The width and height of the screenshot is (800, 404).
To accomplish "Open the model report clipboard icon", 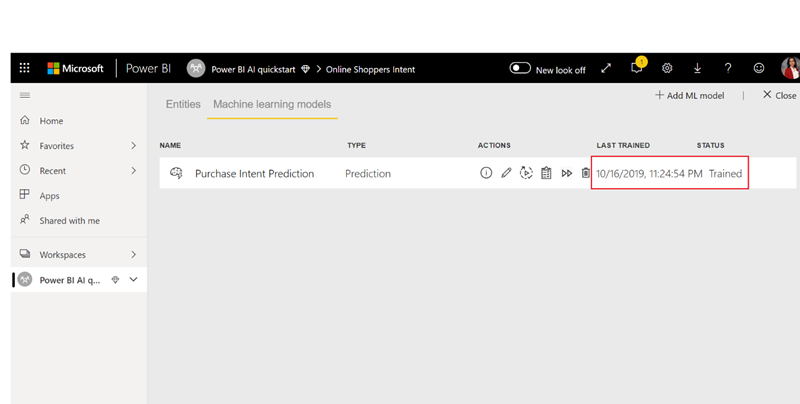I will point(546,173).
